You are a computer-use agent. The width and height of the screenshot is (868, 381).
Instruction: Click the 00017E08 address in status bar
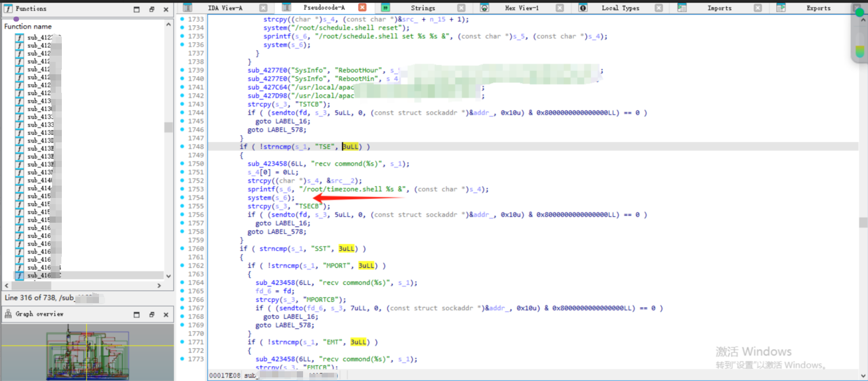point(225,375)
